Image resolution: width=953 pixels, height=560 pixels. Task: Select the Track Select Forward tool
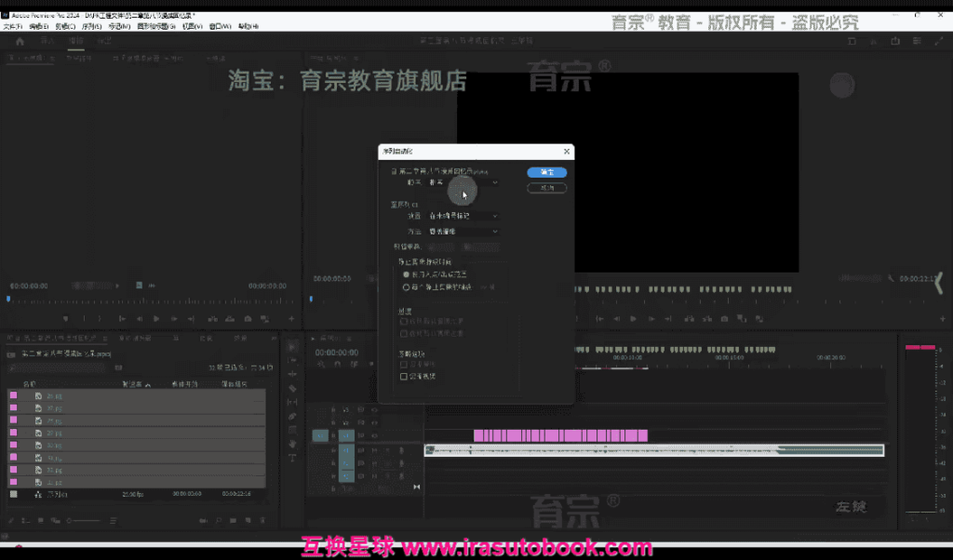coord(292,361)
